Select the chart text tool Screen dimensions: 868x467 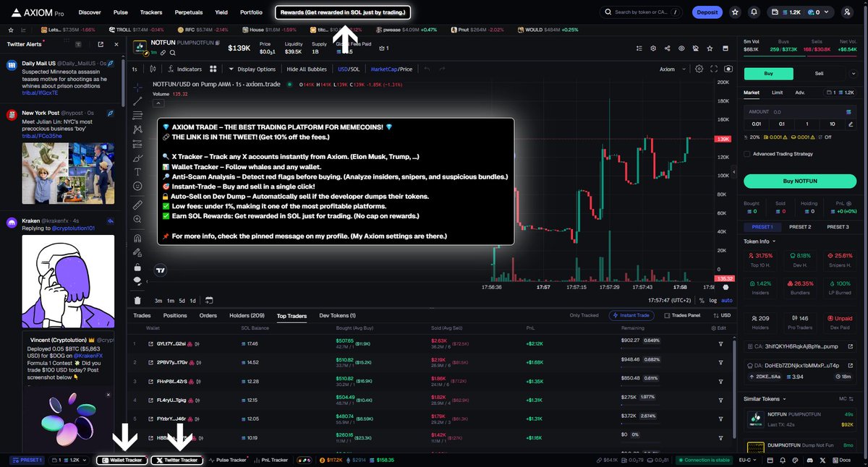[137, 171]
